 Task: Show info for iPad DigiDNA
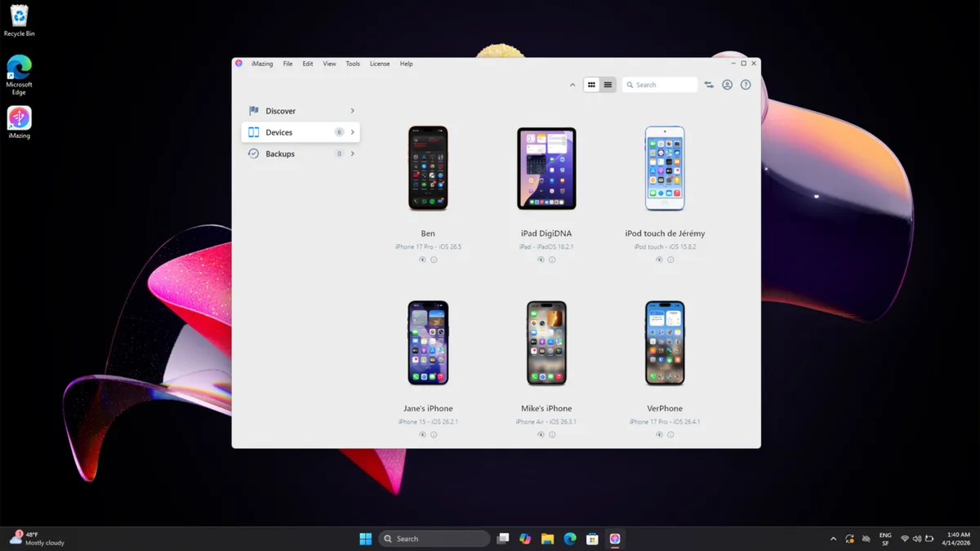552,260
